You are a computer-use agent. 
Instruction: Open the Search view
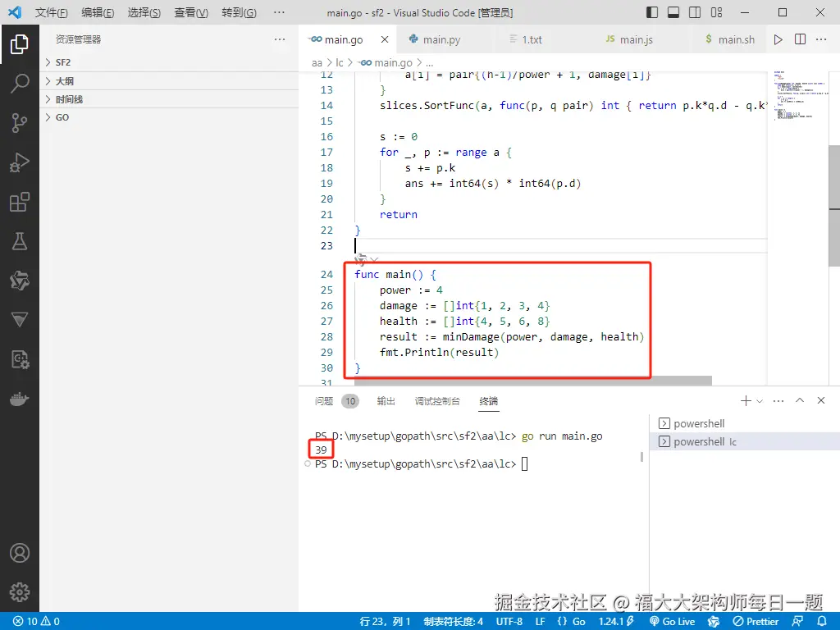coord(20,84)
